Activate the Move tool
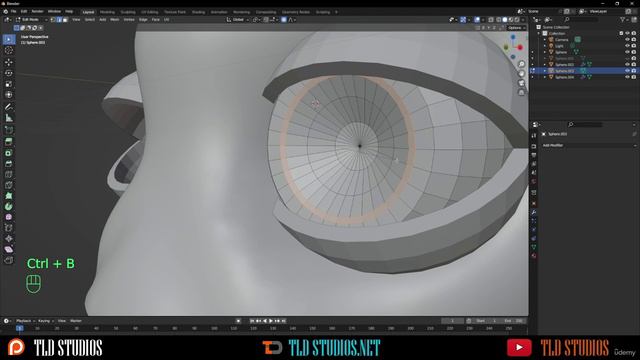 9,62
